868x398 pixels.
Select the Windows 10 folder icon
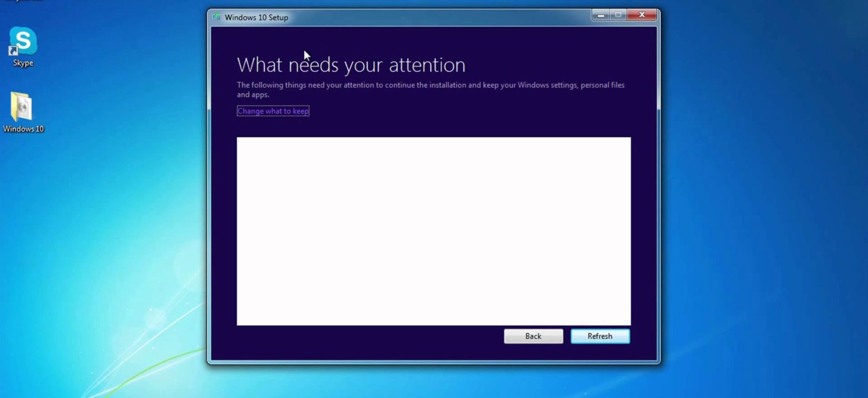(x=22, y=106)
